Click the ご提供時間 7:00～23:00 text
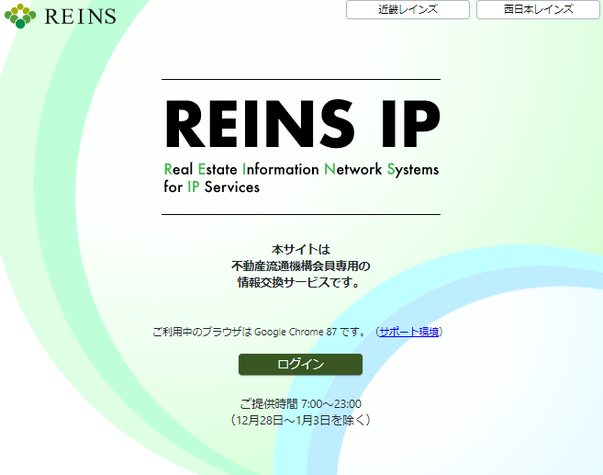Image resolution: width=603 pixels, height=475 pixels. tap(301, 404)
